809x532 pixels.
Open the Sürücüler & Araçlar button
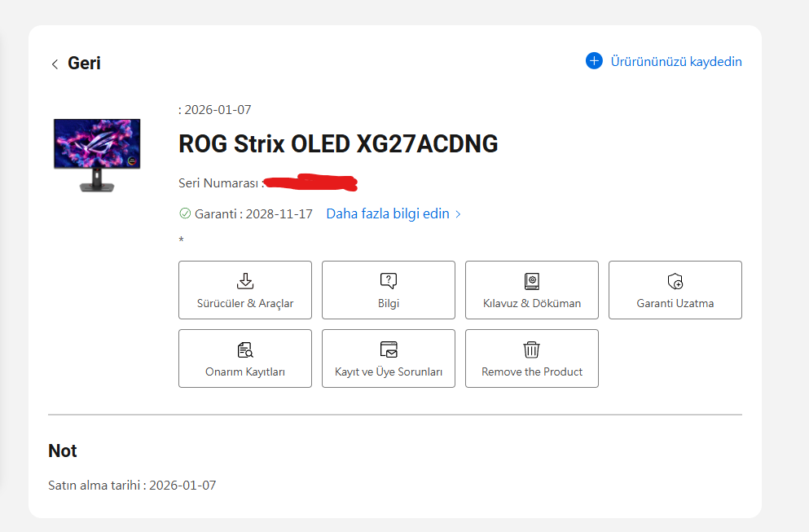[x=245, y=290]
